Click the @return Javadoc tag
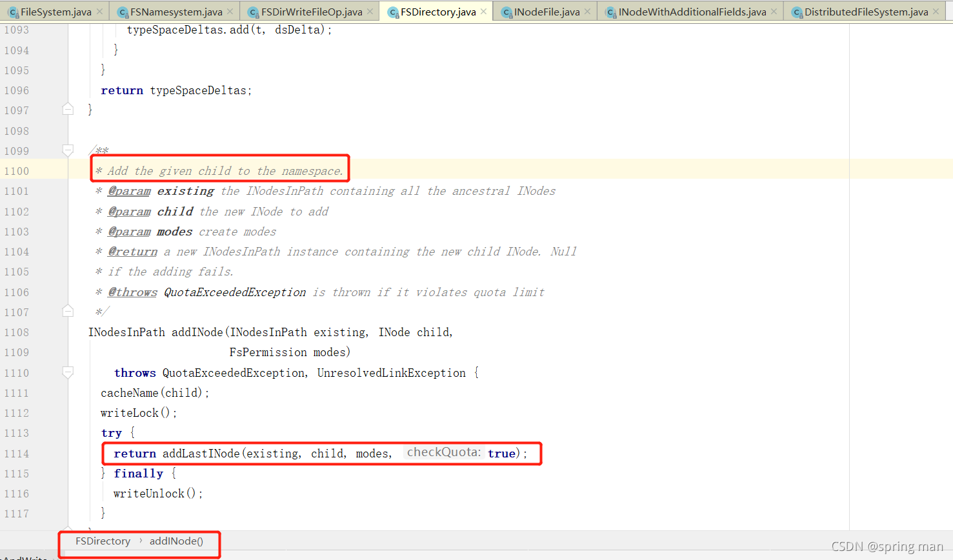The height and width of the screenshot is (560, 953). (x=132, y=252)
